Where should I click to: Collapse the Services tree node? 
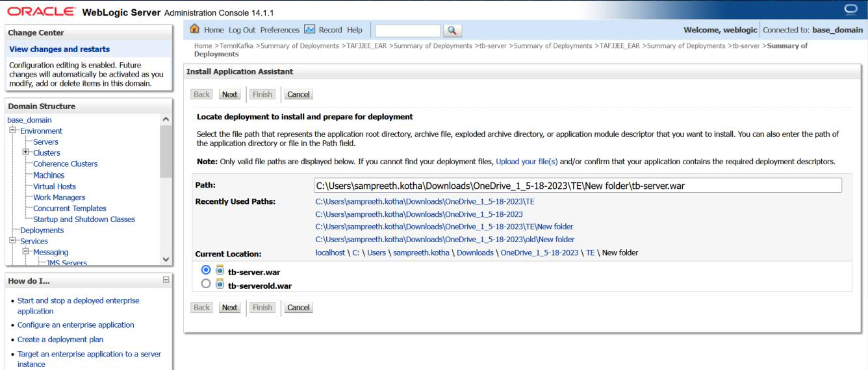[x=12, y=241]
